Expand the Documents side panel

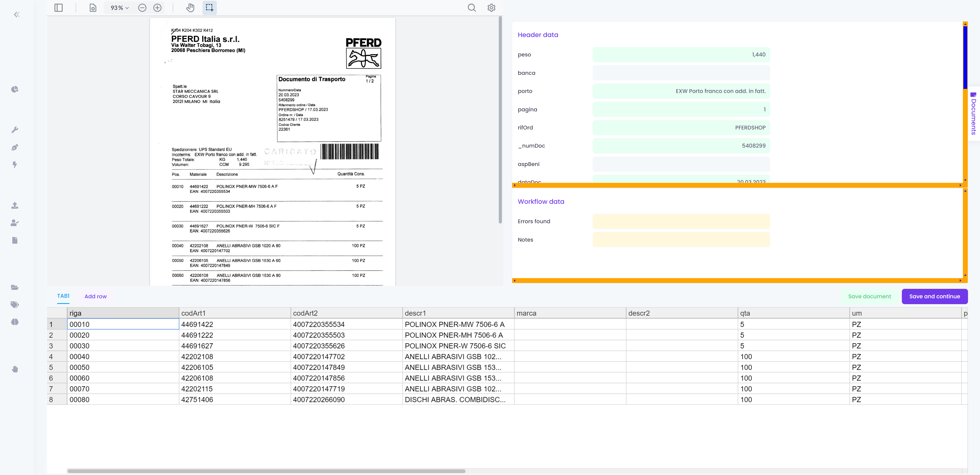point(974,114)
